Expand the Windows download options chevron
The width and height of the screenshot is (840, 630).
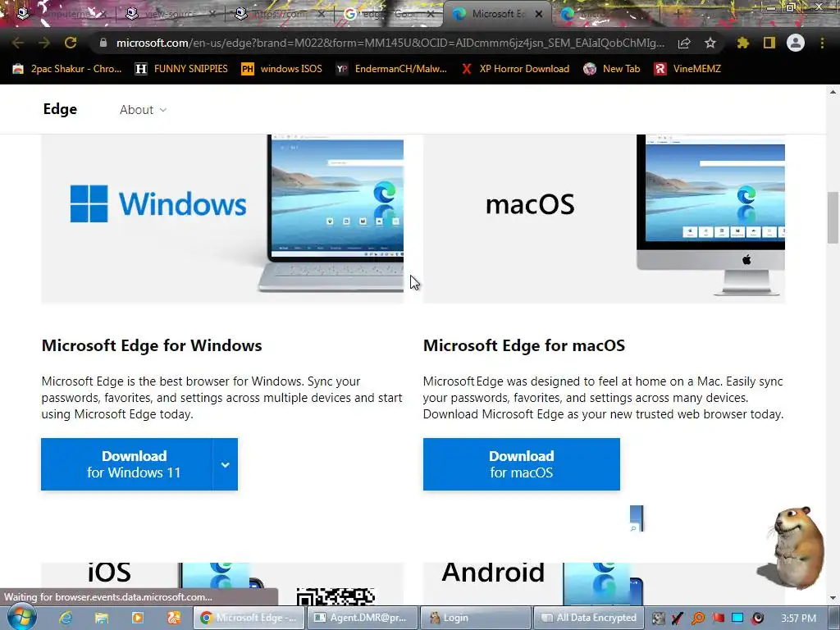[226, 464]
